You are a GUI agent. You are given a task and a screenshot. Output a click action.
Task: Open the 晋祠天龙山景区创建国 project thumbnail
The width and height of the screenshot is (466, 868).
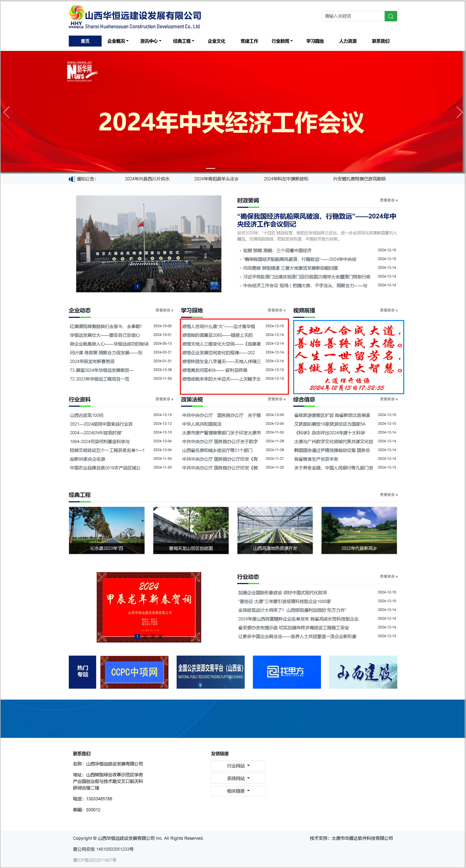point(191,530)
